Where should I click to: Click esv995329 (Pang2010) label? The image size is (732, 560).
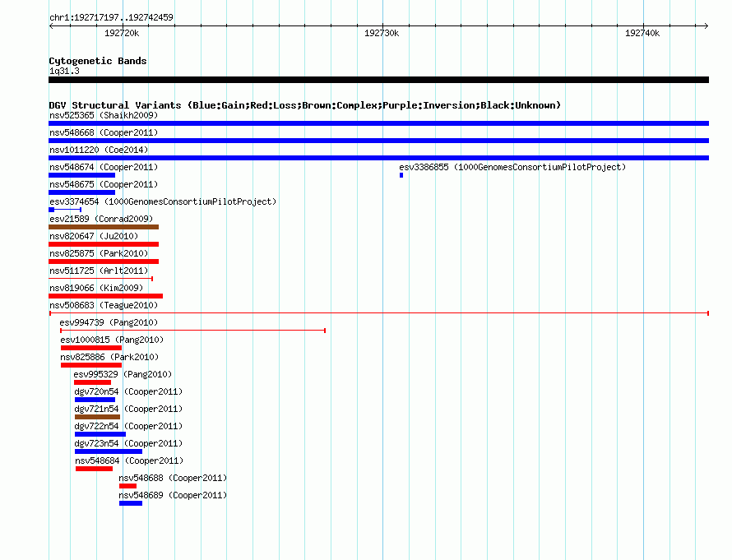[123, 374]
